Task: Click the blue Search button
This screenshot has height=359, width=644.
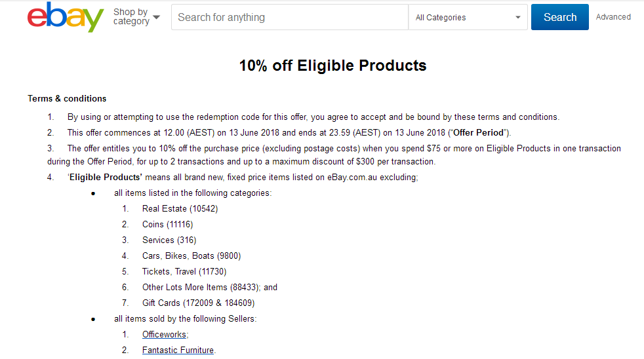Action: tap(560, 17)
